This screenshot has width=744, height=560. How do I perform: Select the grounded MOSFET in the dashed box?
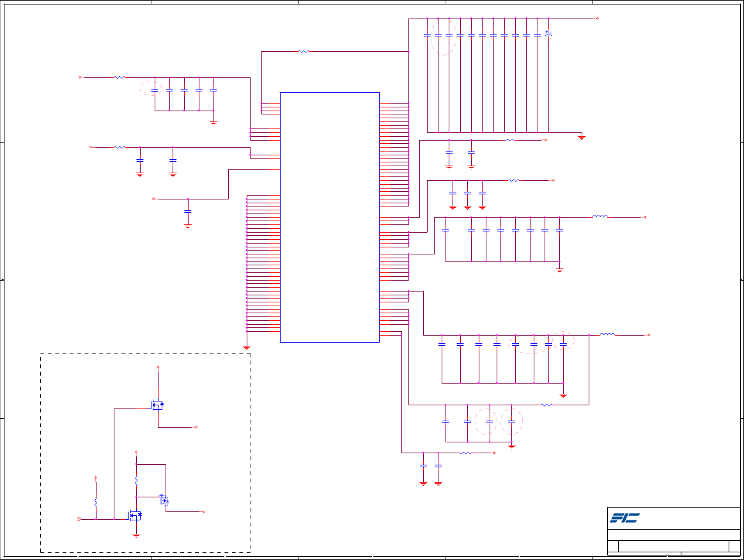pos(136,515)
